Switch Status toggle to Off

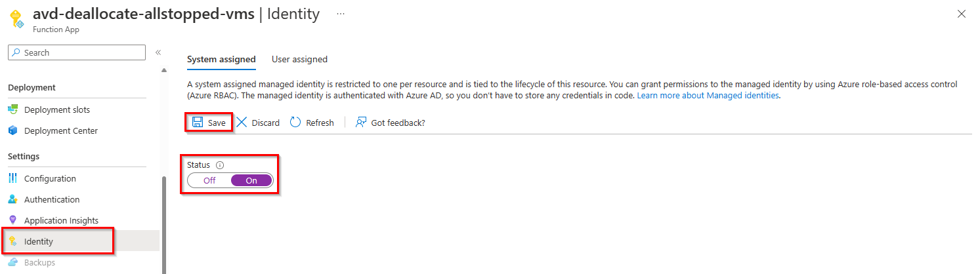click(209, 180)
